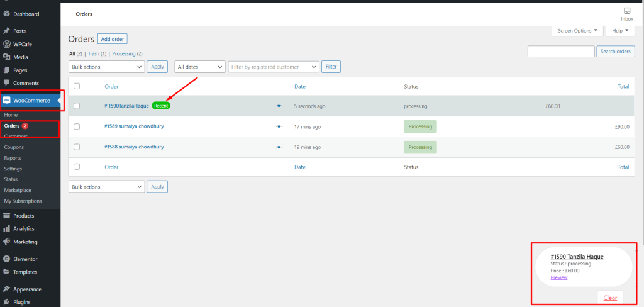
Task: Open the All dates dropdown
Action: click(200, 67)
